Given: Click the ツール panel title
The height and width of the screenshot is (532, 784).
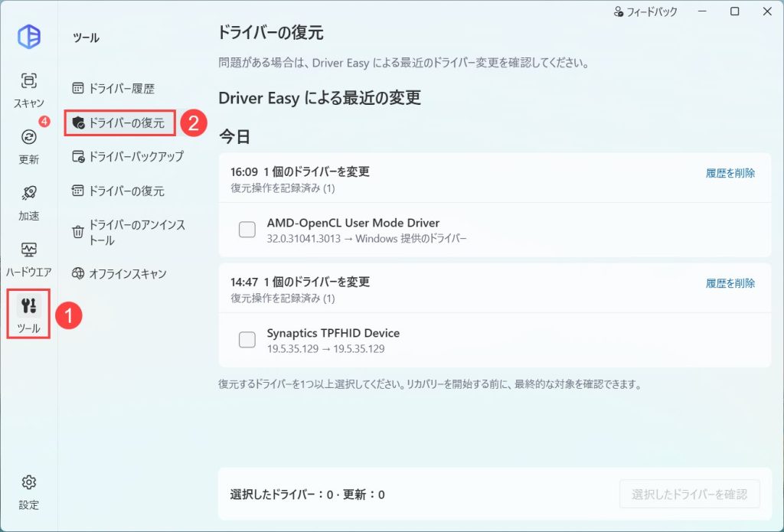Looking at the screenshot, I should point(86,38).
